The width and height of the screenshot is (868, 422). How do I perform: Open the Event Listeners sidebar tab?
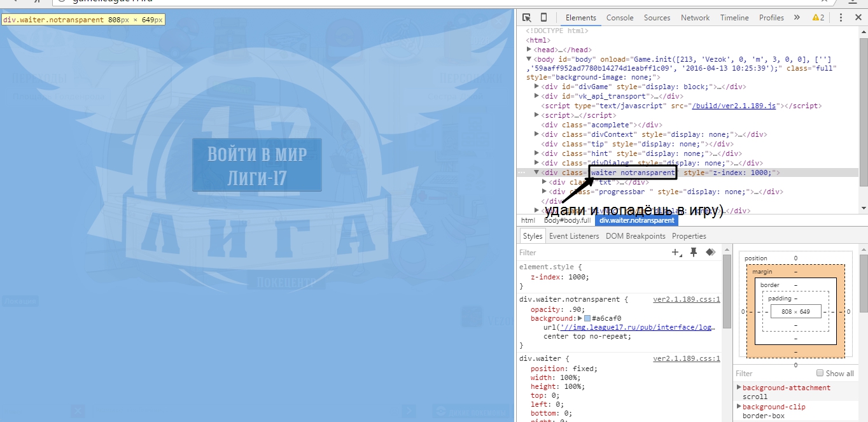click(x=574, y=236)
